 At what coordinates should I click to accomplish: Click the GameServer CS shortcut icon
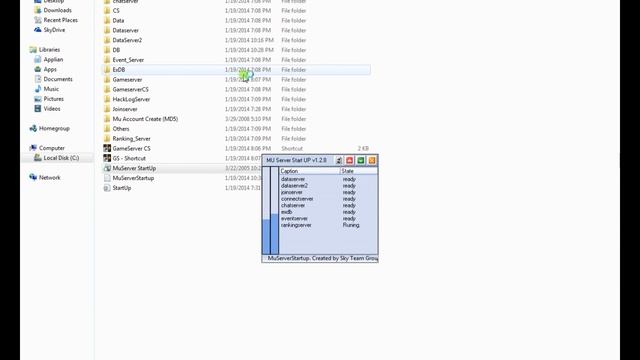[107, 149]
